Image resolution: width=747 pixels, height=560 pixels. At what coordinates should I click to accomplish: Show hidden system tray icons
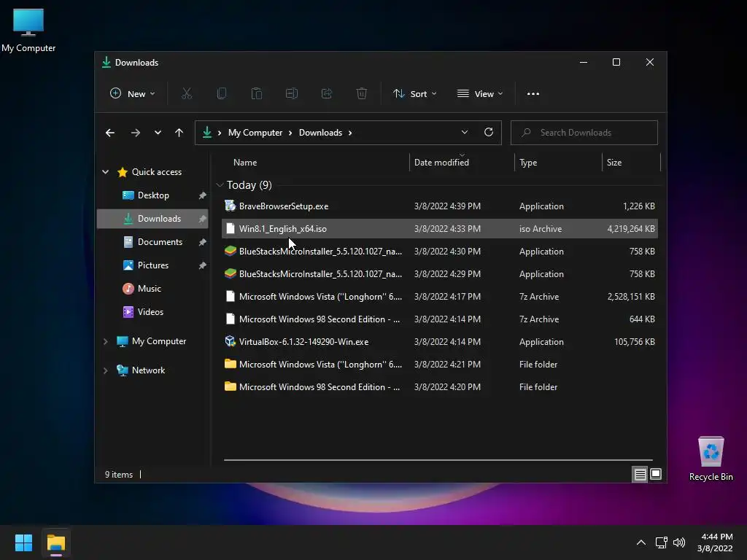click(641, 542)
